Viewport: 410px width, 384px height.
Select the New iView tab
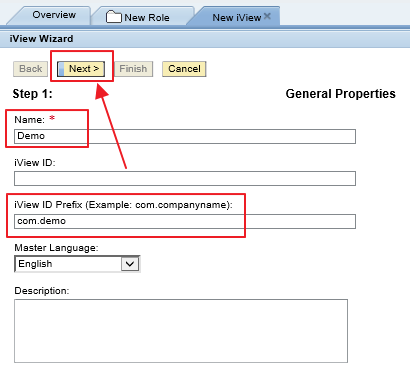237,17
